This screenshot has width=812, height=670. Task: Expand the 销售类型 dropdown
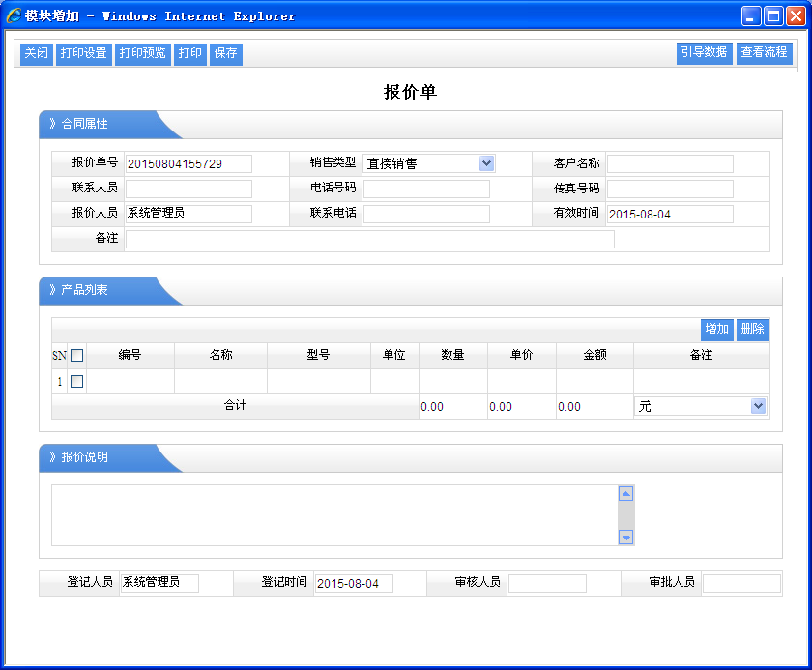click(486, 163)
